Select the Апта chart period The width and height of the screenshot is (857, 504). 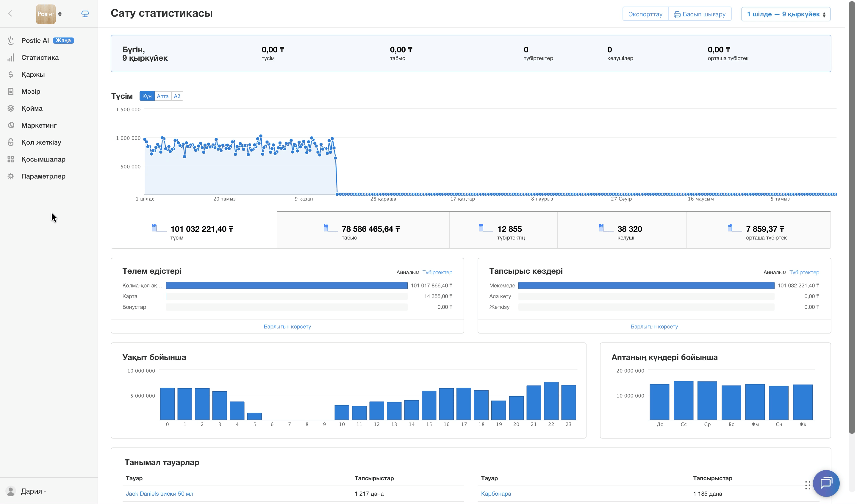162,96
